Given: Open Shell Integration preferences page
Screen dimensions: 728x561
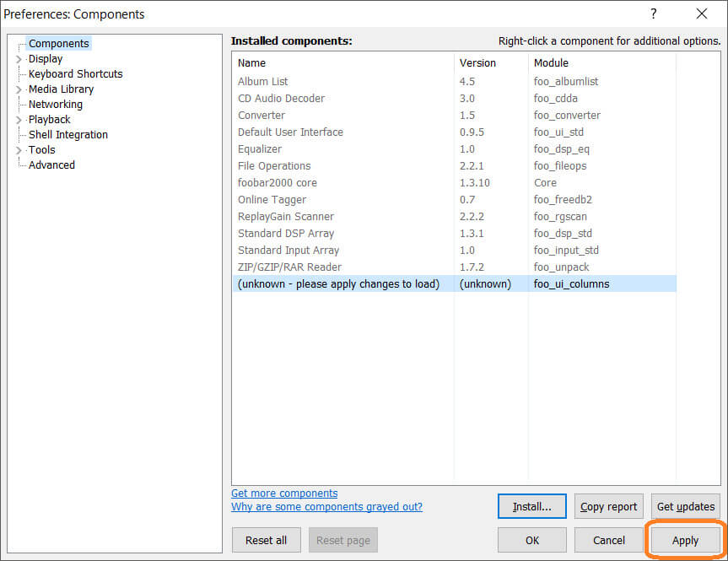Looking at the screenshot, I should pyautogui.click(x=68, y=135).
